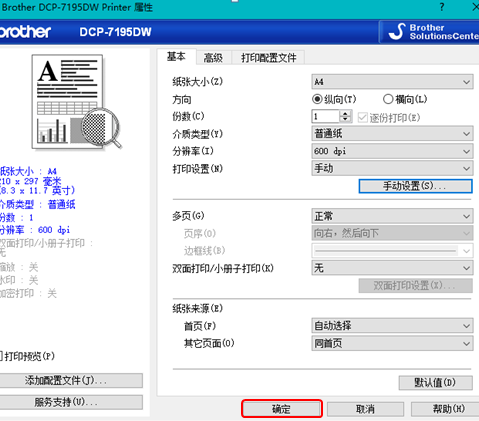Click the help question mark icon
Viewport: 479px width, 421px height.
click(442, 7)
